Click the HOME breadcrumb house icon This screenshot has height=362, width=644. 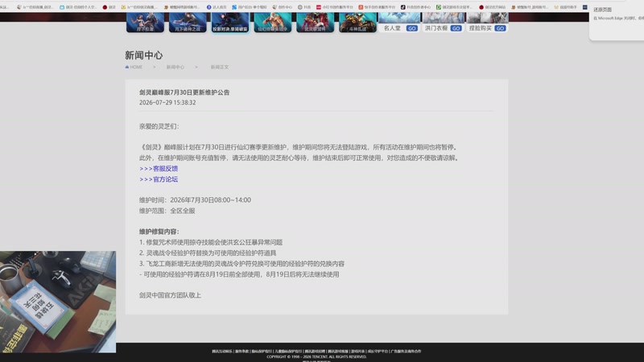tap(127, 67)
